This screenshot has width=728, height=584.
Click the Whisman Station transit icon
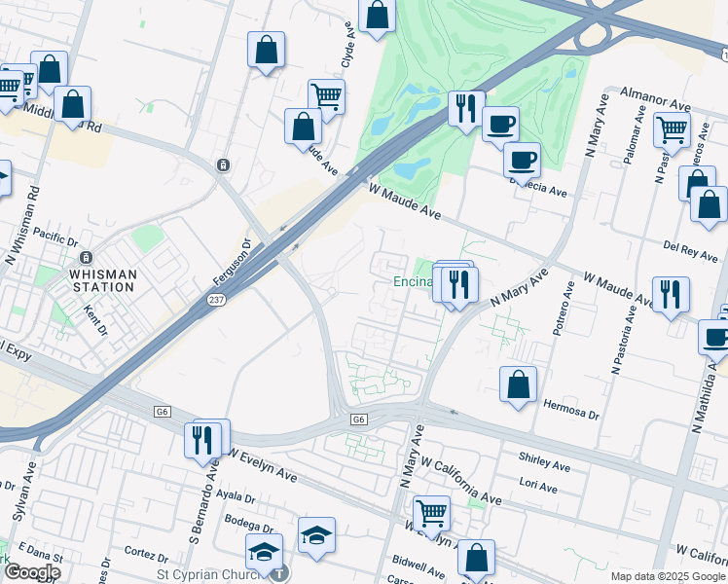[87, 258]
